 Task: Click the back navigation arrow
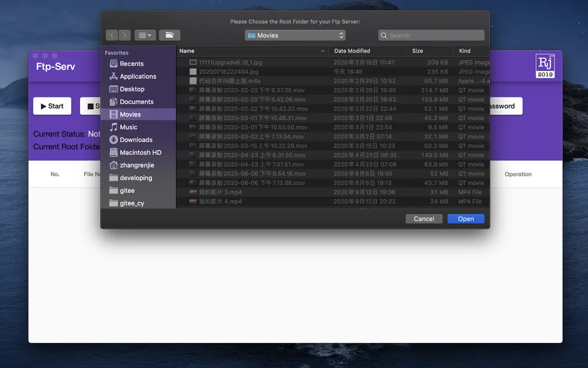click(x=112, y=35)
